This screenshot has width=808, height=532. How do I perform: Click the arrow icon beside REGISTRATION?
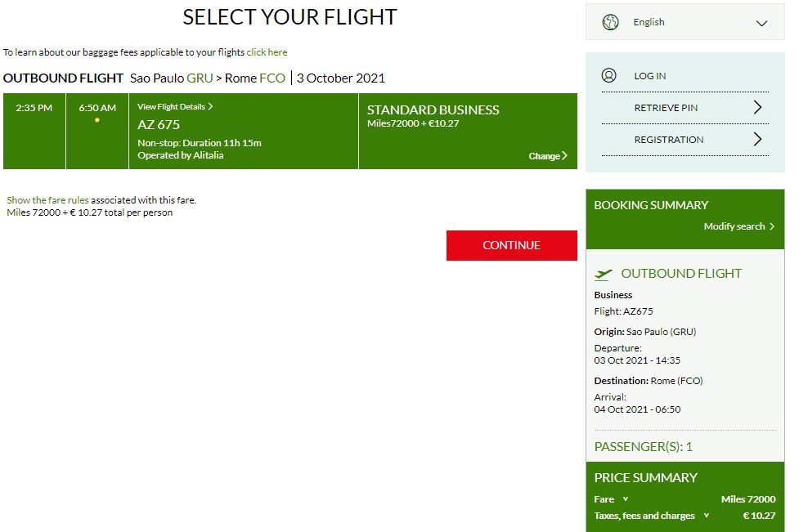(x=757, y=139)
